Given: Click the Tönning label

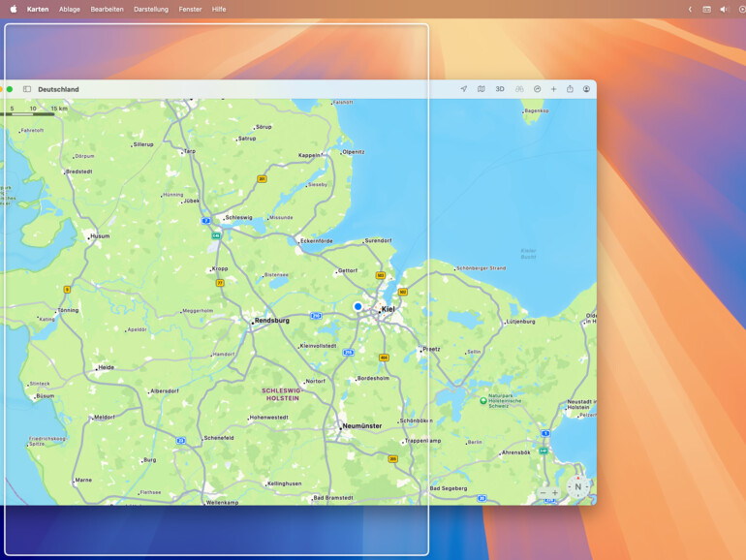Looking at the screenshot, I should tap(68, 310).
